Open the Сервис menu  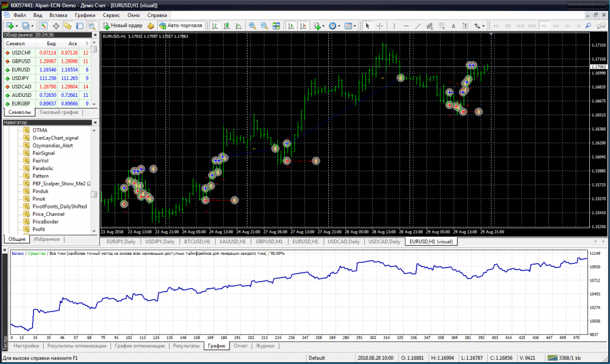click(111, 15)
